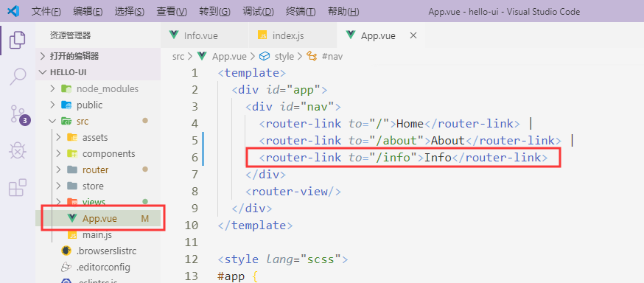Expand the assets folder chevron
Screen dimensions: 644x283
click(x=58, y=137)
